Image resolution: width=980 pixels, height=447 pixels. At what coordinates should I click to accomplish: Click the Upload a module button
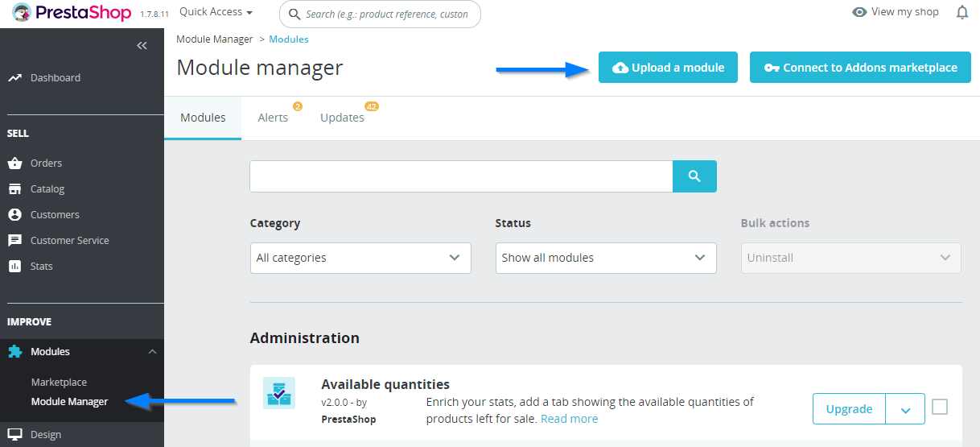pos(668,68)
